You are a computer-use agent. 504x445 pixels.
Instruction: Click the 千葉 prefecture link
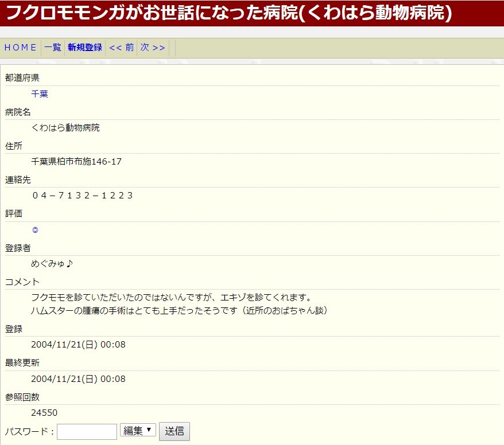40,94
